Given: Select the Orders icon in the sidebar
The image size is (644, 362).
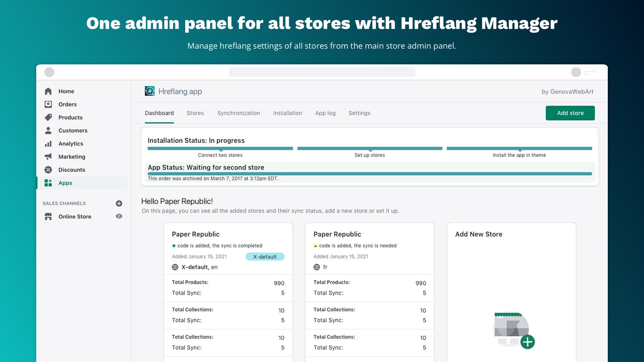Looking at the screenshot, I should click(47, 104).
